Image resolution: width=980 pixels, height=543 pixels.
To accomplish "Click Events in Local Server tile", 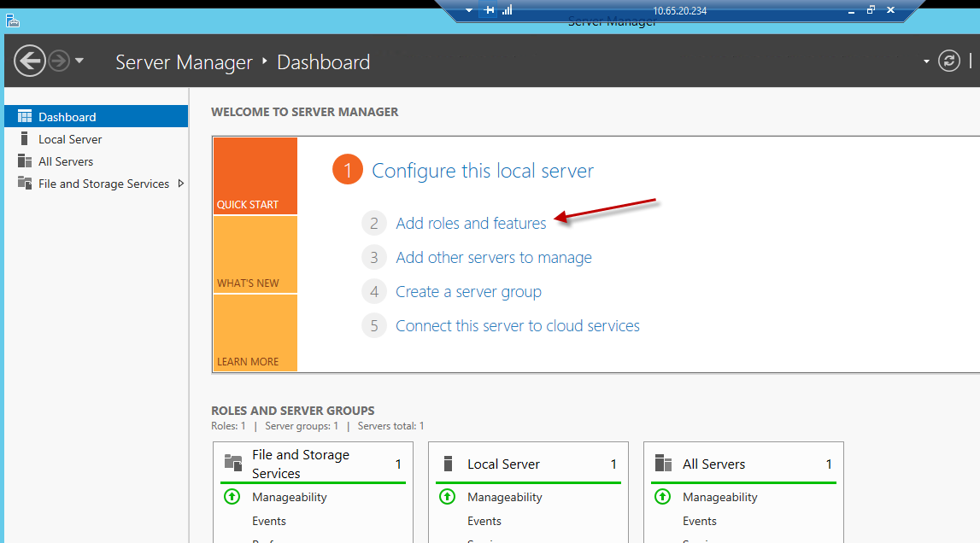I will point(484,521).
